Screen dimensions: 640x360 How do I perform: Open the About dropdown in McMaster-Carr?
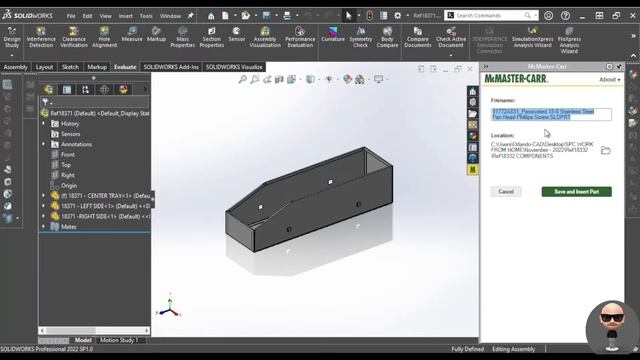[x=610, y=80]
